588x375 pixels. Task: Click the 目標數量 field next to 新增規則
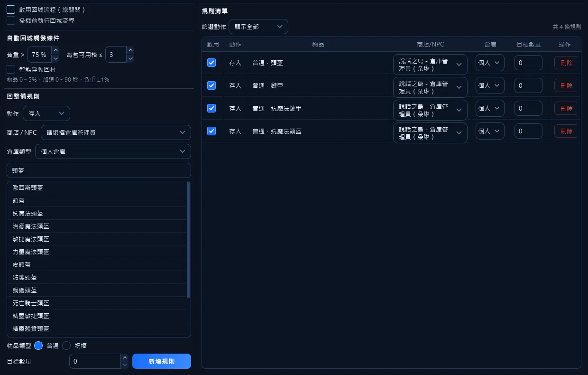(95, 361)
